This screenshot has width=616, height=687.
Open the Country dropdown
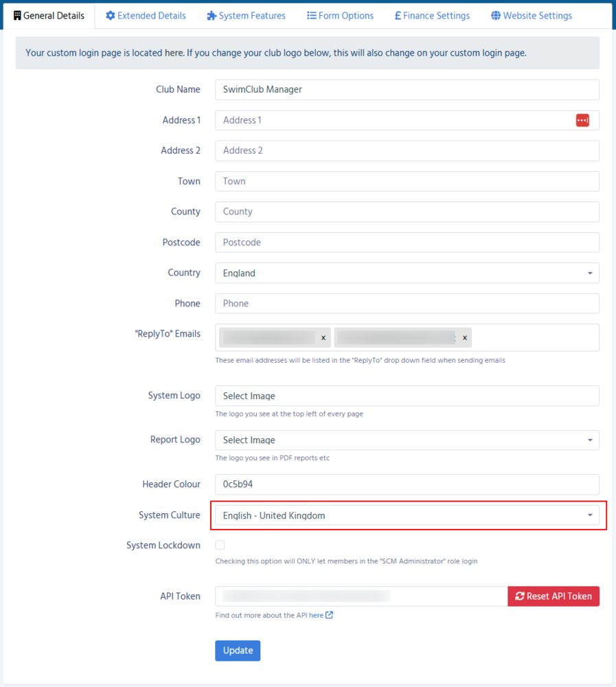coord(407,273)
